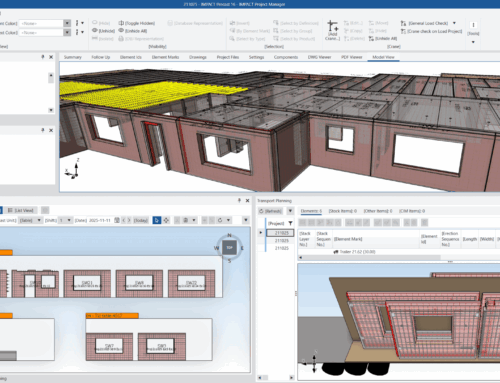Click the crane Delete command
Viewport: 500px width, 383px height.
pyautogui.click(x=354, y=39)
